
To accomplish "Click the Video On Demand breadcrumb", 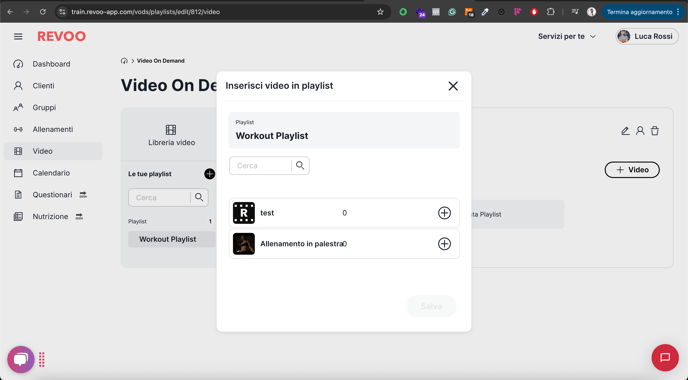I will tap(161, 61).
